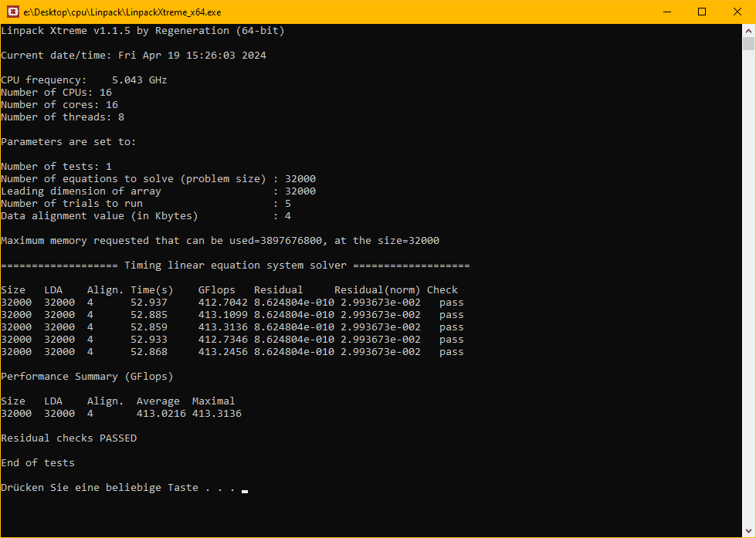Click the GFlops value 413.2456
The image size is (756, 538).
222,352
